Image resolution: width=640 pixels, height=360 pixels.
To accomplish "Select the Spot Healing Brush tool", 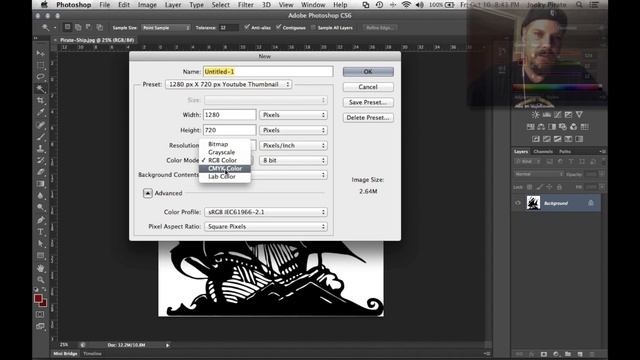I will coord(40,125).
